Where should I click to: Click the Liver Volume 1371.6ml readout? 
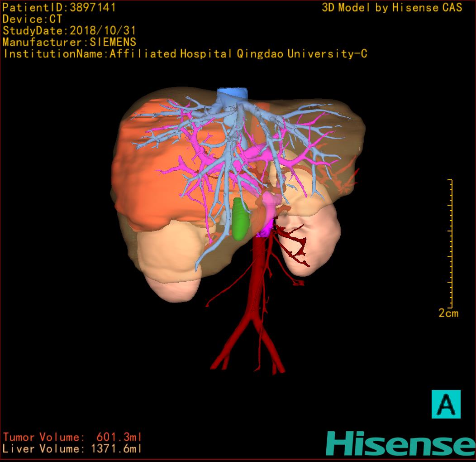[72, 449]
